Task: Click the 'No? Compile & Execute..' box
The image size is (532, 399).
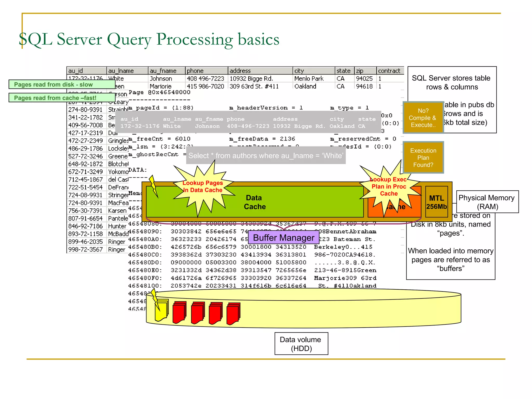Action: tap(423, 118)
